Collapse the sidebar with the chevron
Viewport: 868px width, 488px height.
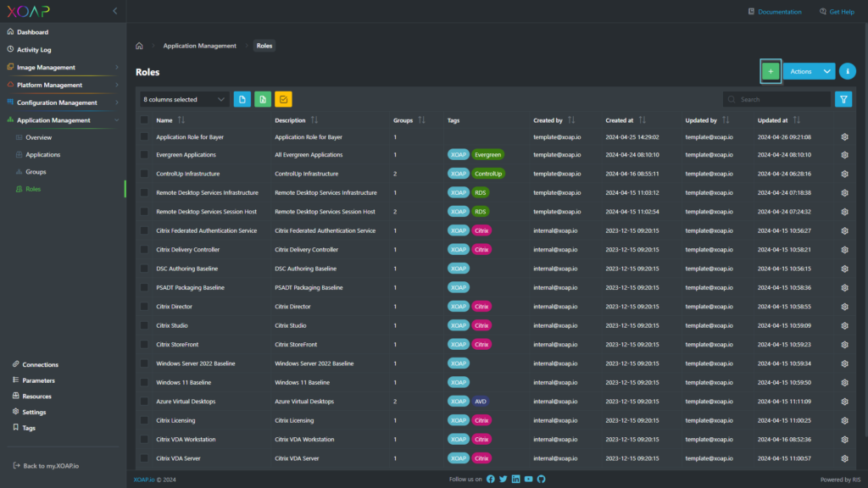[x=115, y=11]
